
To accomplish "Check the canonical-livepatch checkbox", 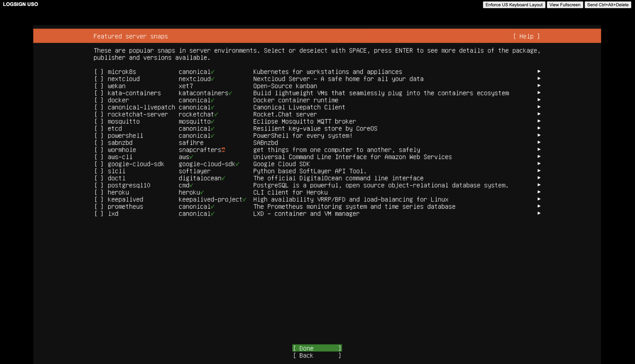I will [x=99, y=107].
